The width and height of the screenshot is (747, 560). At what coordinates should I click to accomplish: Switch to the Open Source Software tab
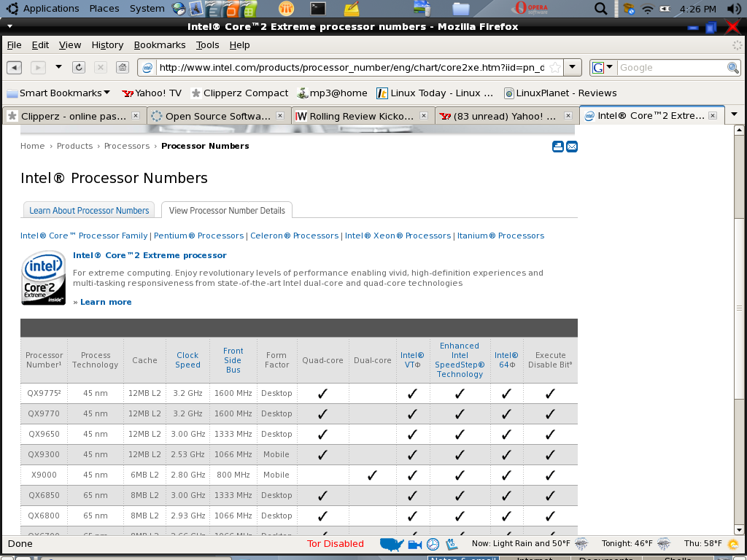(217, 116)
